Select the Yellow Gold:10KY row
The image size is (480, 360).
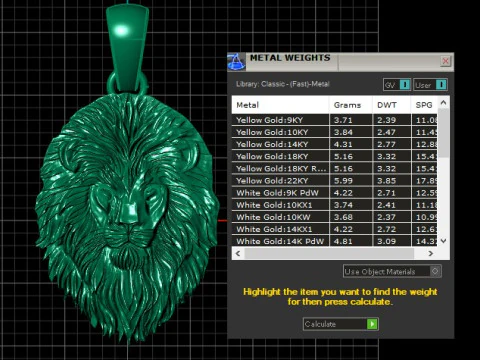[x=334, y=132]
